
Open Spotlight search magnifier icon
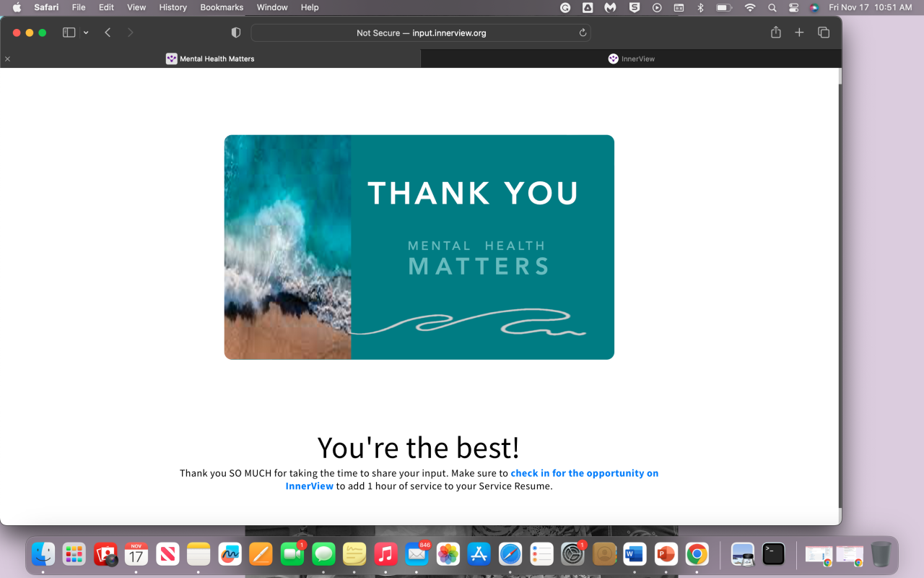pos(772,7)
